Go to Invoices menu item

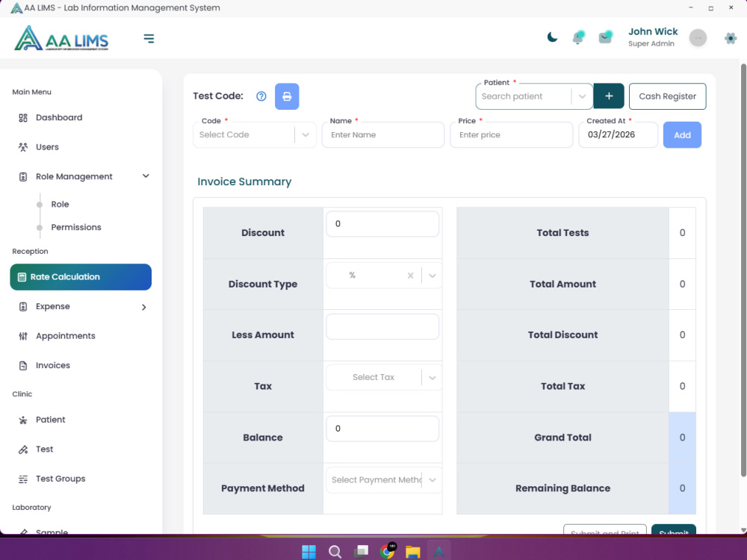tap(53, 366)
